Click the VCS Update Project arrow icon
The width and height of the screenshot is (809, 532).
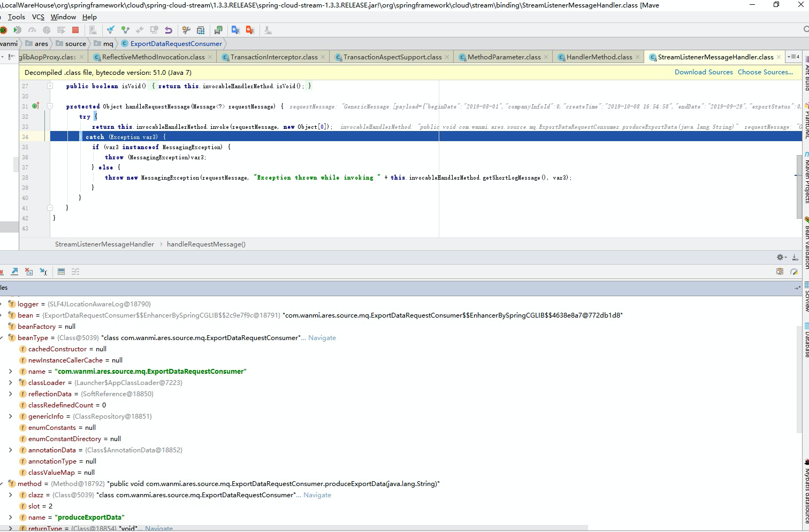click(x=111, y=30)
